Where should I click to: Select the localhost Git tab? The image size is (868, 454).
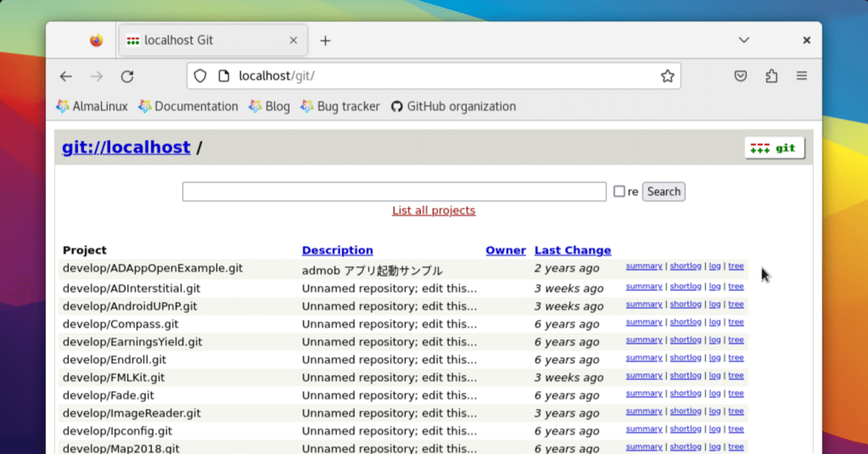(x=203, y=40)
